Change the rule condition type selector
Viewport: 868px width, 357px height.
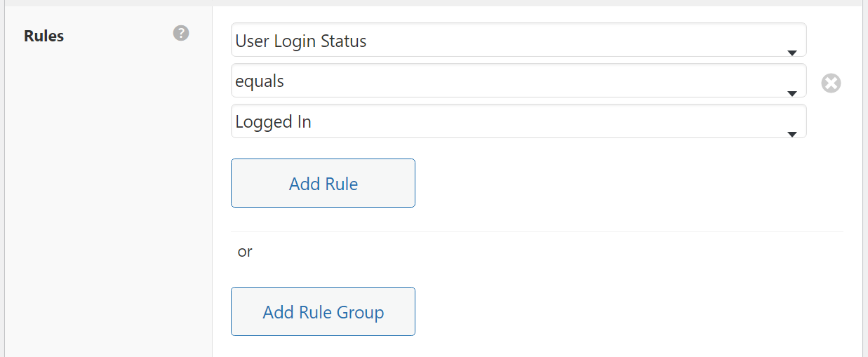point(518,41)
